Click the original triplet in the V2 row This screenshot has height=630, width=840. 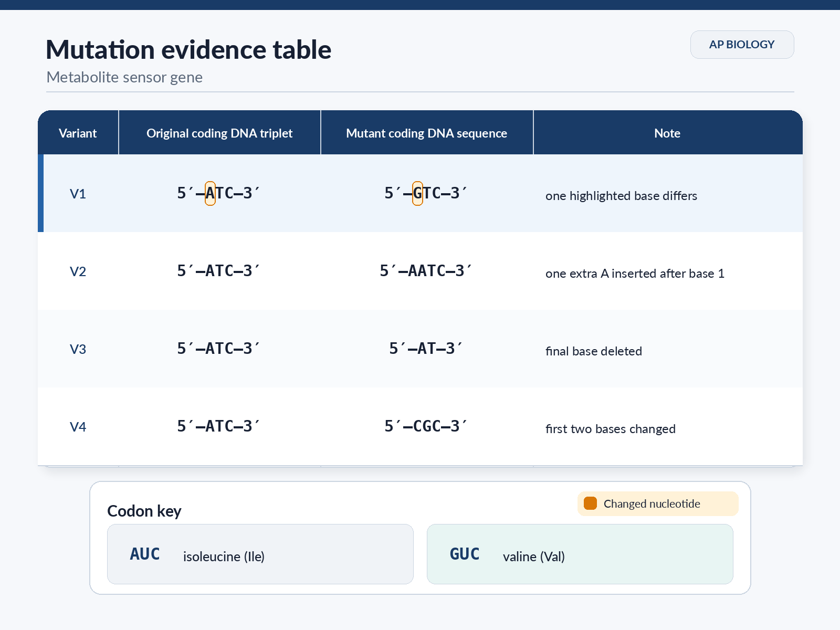[x=218, y=271]
